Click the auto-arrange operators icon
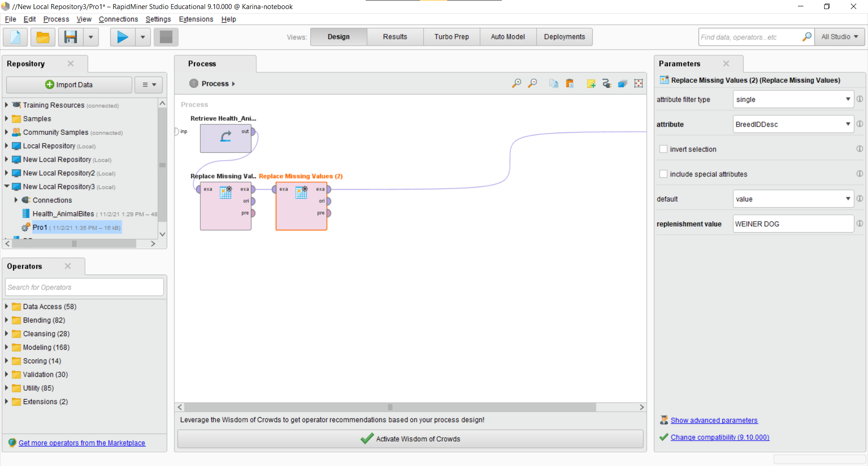 (607, 83)
